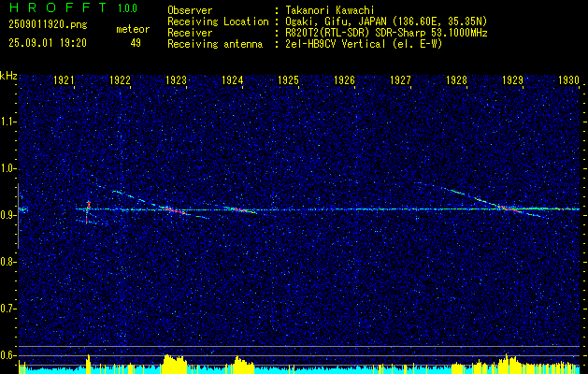
Task: Click observer name Takanori Kawachi
Action: click(330, 10)
